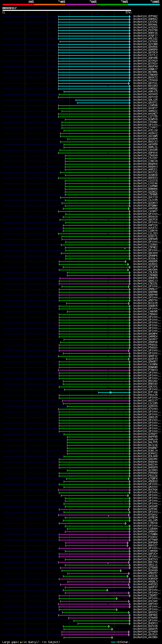The width and height of the screenshot is (162, 644).
Task: Select the UniRef100_Q9DB05 label
Action: tap(145, 306)
